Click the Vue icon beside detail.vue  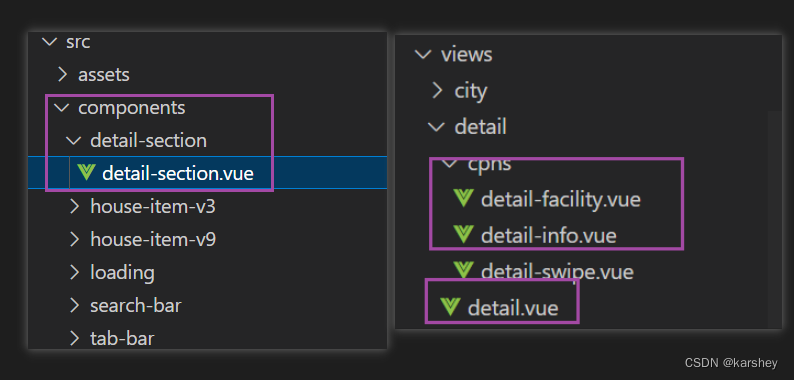(x=450, y=307)
